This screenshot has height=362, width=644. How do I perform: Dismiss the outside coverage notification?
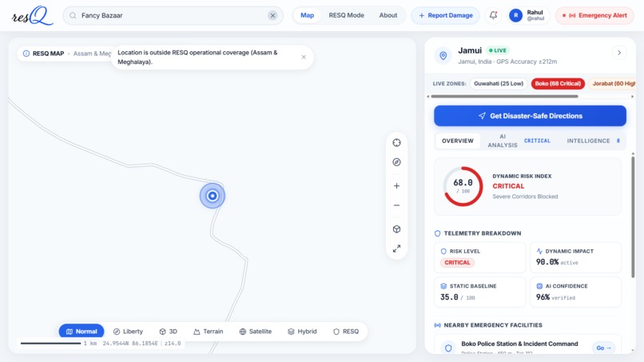pos(304,57)
